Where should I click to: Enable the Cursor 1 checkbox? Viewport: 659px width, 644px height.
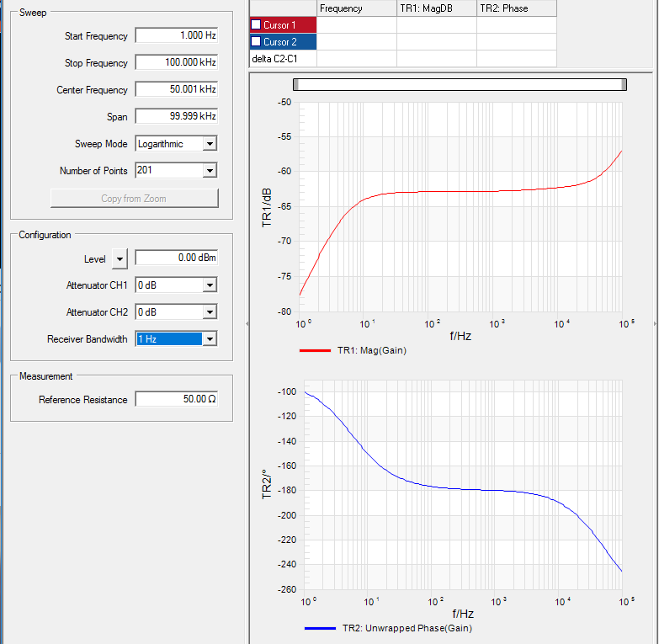(256, 24)
